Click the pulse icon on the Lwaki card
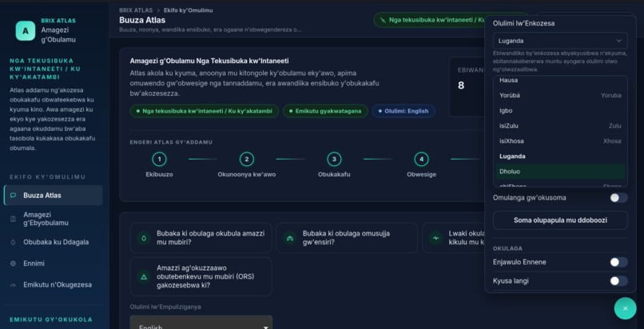Screen dimensions: 644x329 (x=435, y=237)
